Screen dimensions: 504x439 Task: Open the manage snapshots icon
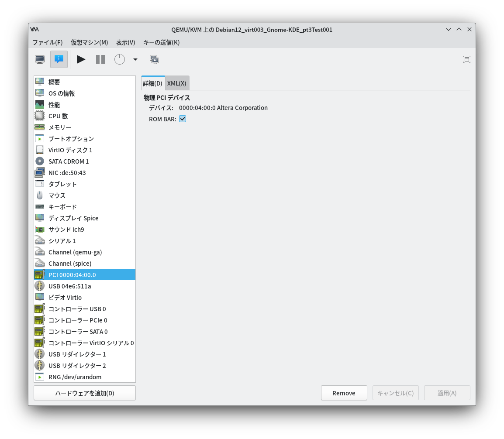(x=154, y=59)
